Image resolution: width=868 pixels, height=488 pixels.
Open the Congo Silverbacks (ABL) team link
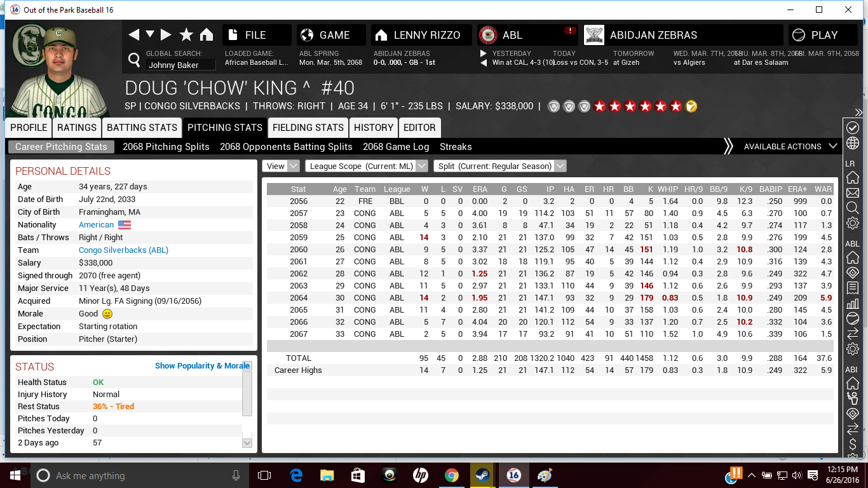coord(123,250)
